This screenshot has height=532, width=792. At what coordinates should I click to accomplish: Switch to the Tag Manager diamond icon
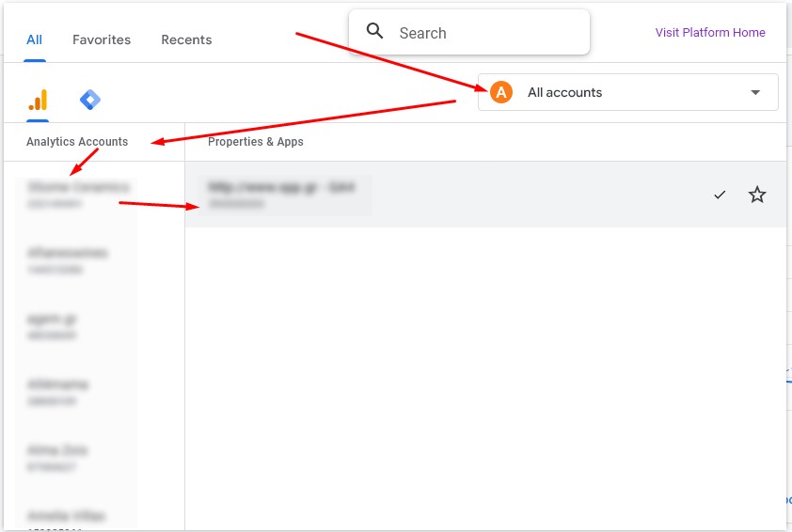(x=90, y=100)
